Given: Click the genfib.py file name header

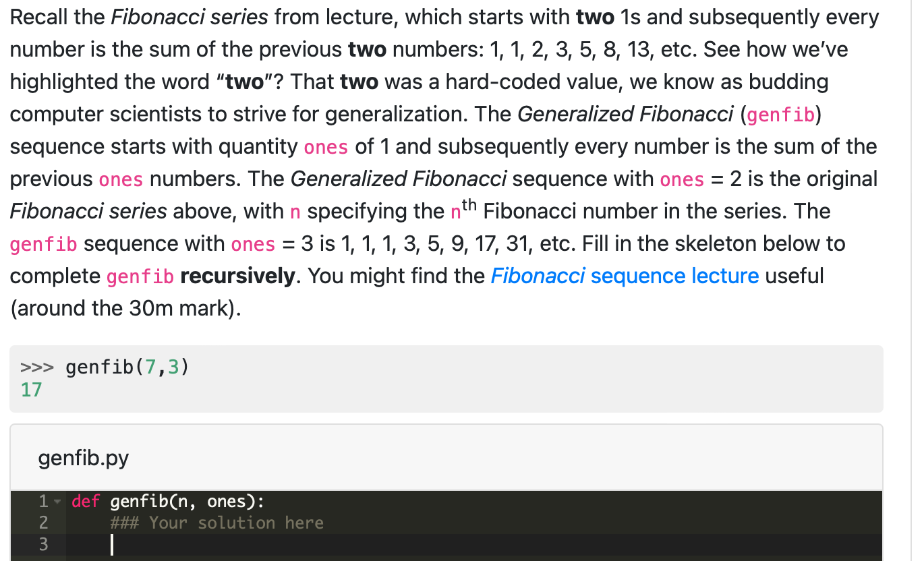Looking at the screenshot, I should 83,458.
